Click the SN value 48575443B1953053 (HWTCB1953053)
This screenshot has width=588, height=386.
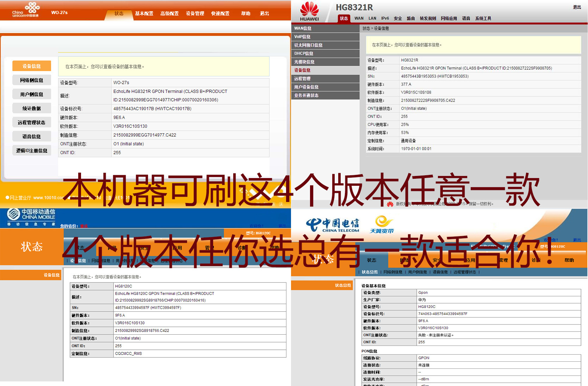pyautogui.click(x=435, y=76)
